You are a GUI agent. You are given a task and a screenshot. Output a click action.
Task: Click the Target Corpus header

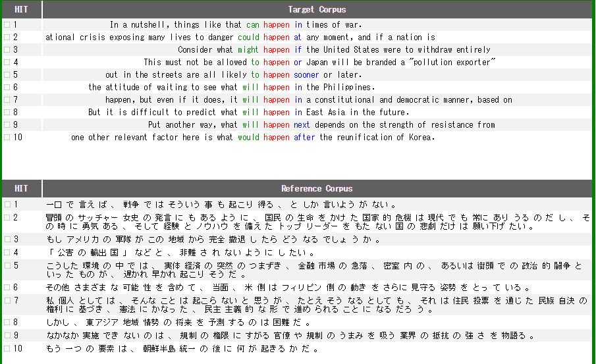click(x=317, y=10)
